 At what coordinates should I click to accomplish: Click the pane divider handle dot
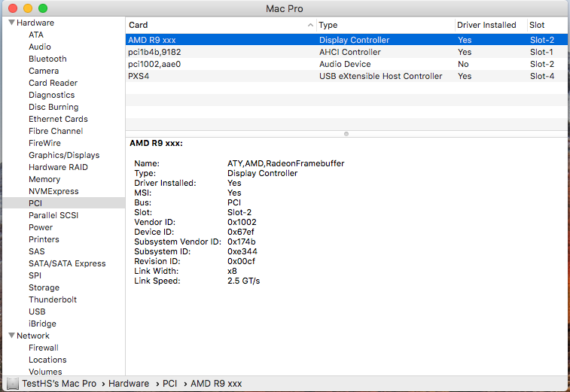[x=346, y=134]
